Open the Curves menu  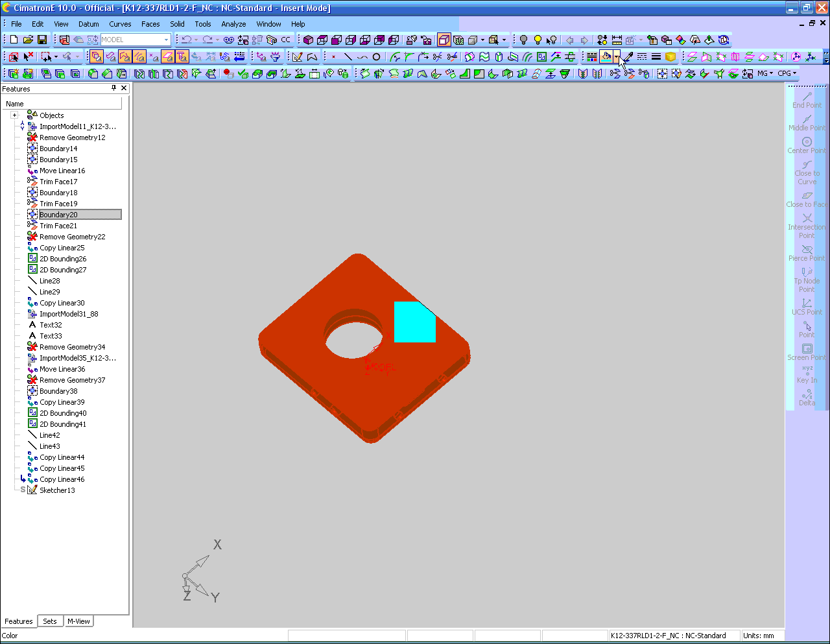tap(120, 24)
